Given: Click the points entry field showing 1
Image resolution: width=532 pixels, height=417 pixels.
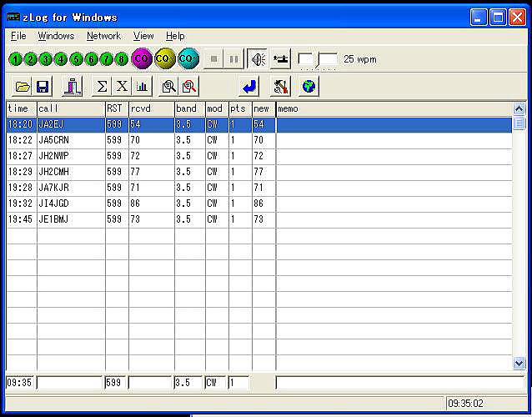Looking at the screenshot, I should tap(238, 383).
